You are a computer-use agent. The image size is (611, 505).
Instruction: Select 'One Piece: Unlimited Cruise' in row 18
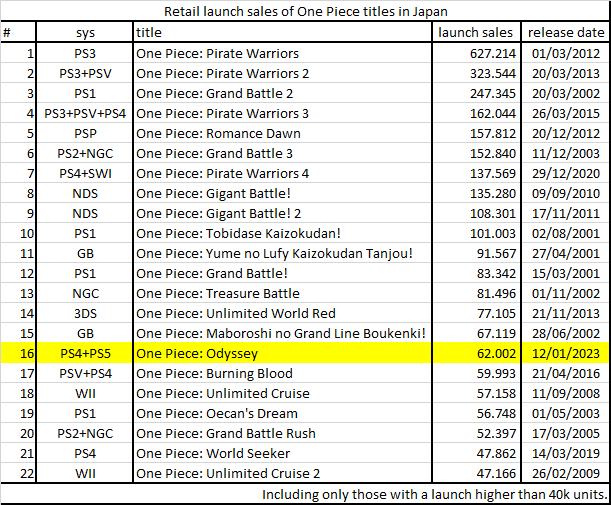(223, 394)
